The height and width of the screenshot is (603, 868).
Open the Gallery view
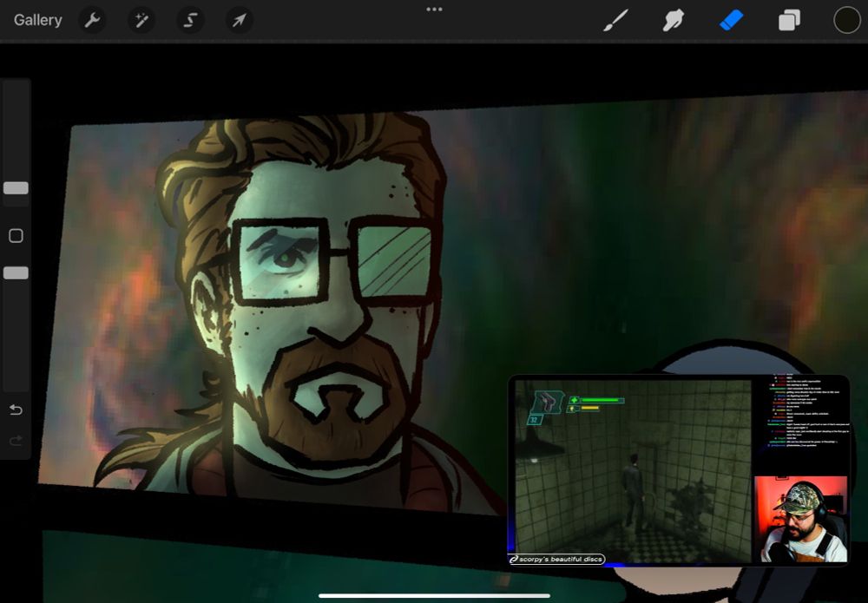coord(37,20)
